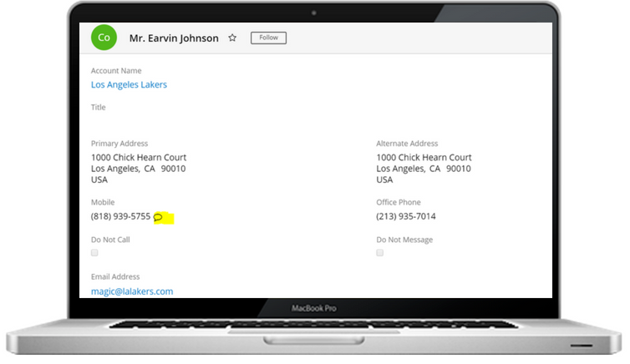This screenshot has height=364, width=630.
Task: Enable the Do Not Call checkbox
Action: point(94,252)
